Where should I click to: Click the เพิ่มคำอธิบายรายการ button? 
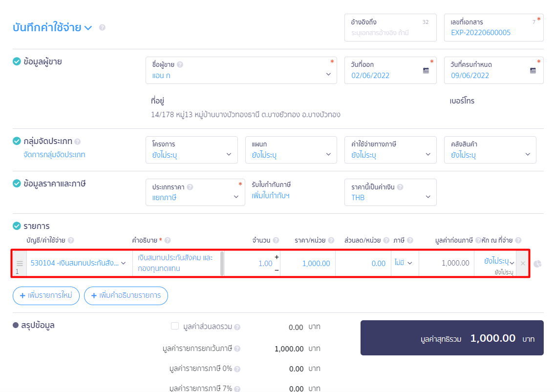point(126,296)
